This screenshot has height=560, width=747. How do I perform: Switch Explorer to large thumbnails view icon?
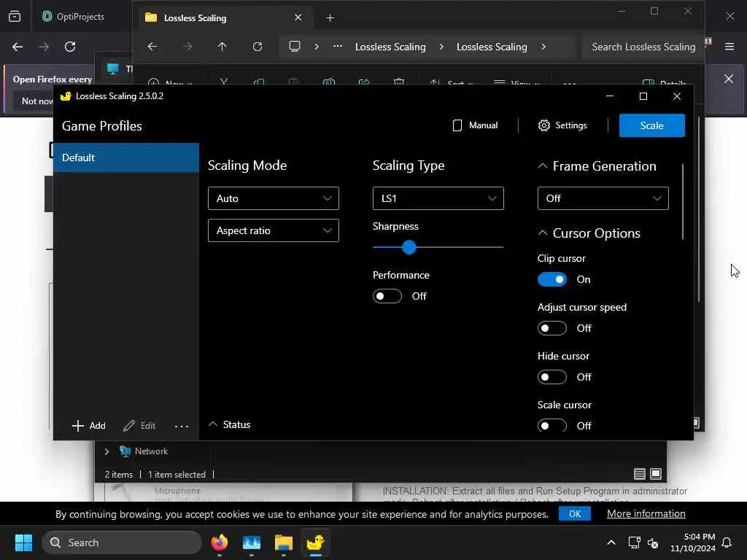[656, 474]
